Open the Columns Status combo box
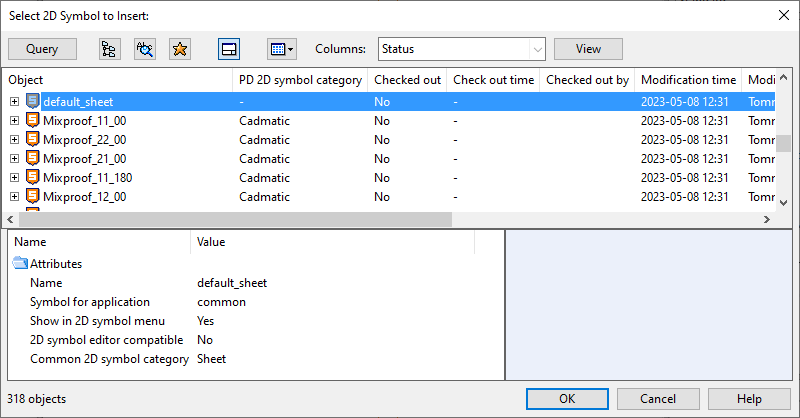The image size is (800, 418). click(x=462, y=49)
